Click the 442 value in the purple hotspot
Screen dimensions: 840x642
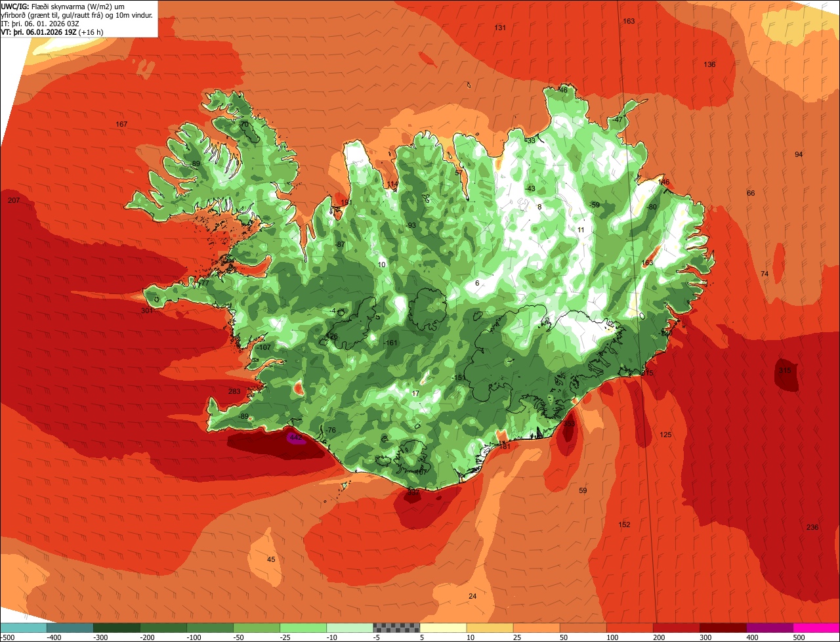[x=295, y=437]
